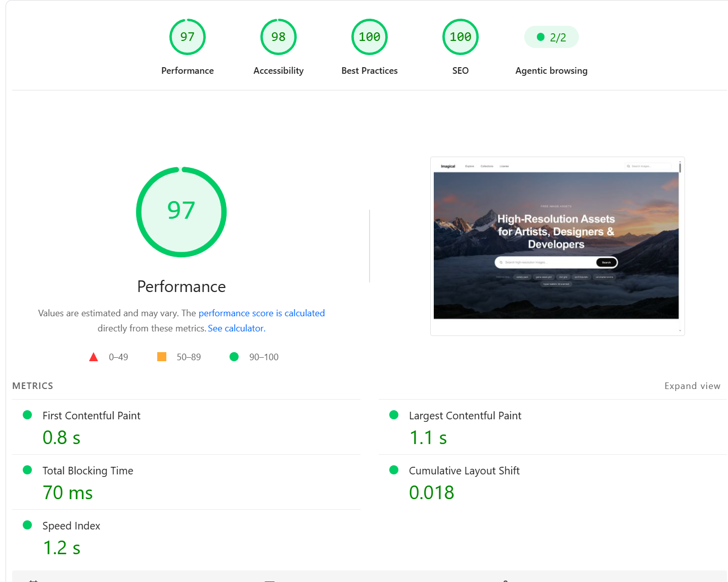This screenshot has width=728, height=582.
Task: Jump to the Accessibility score gauge 98
Action: (x=279, y=37)
